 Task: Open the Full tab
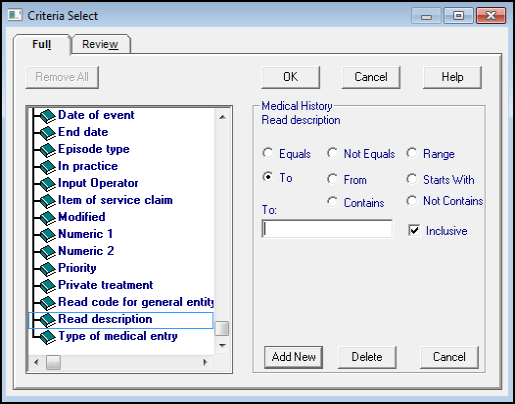pos(42,44)
